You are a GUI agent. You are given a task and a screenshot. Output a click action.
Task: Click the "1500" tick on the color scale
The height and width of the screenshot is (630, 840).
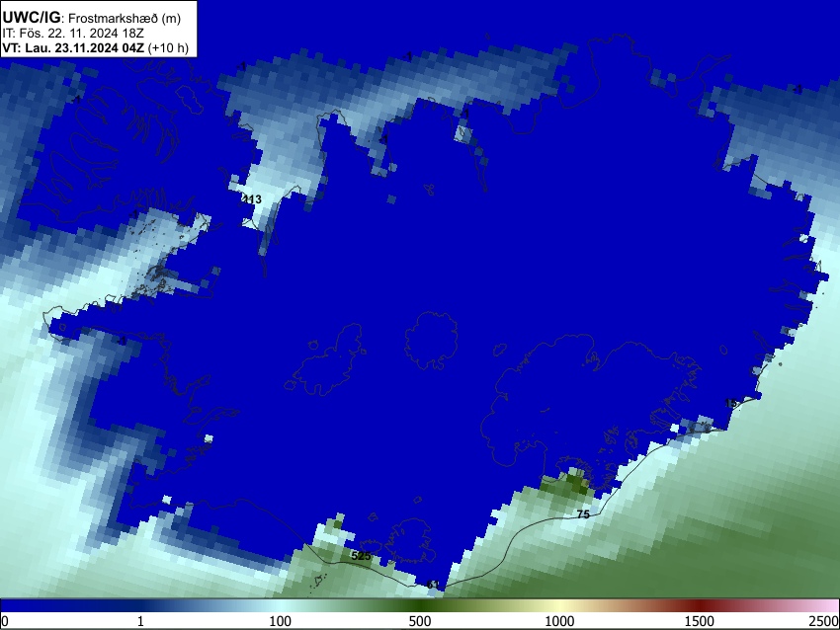700,621
